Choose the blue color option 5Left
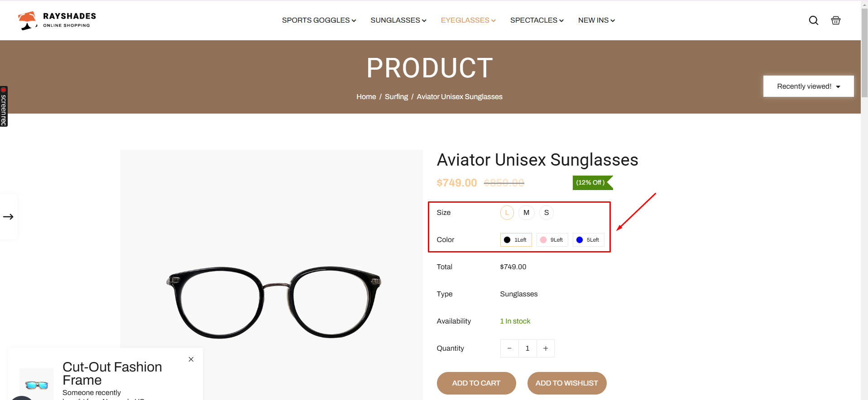Viewport: 868px width, 400px height. 588,240
